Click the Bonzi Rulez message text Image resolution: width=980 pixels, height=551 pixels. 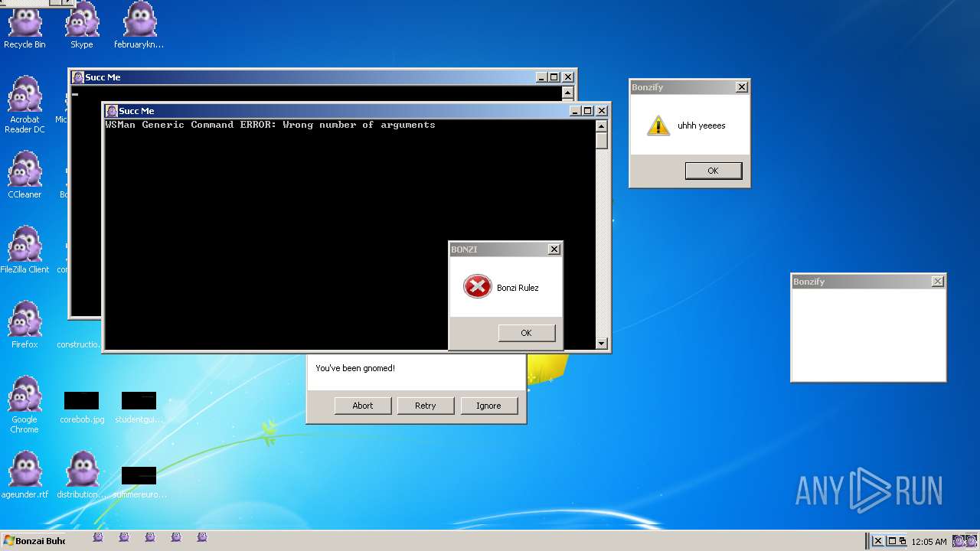click(x=518, y=288)
